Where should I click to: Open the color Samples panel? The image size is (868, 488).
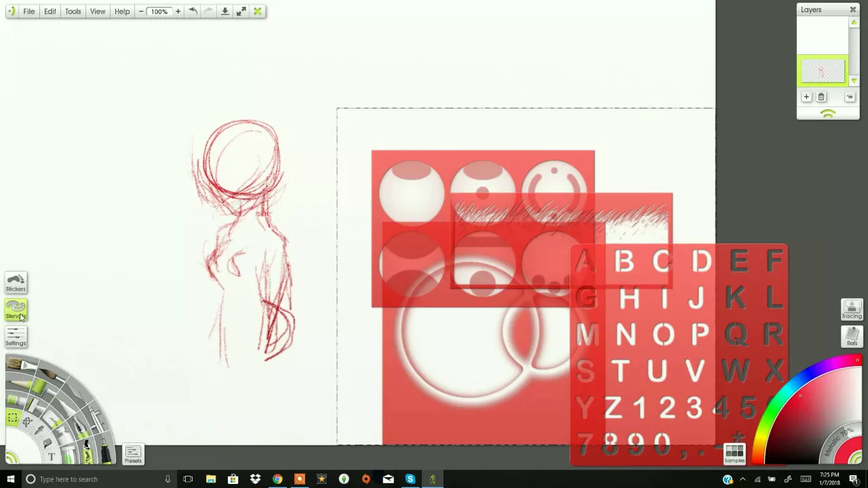pos(734,453)
